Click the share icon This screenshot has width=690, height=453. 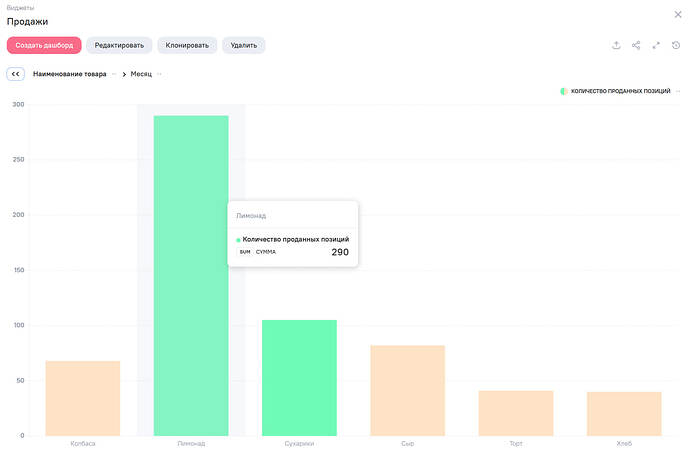pos(636,45)
